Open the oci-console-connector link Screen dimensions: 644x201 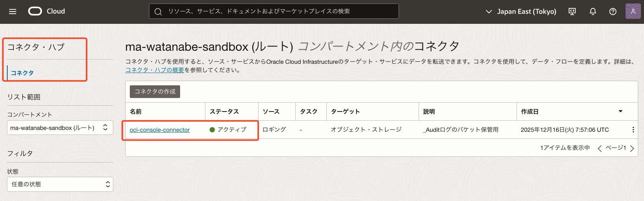(x=160, y=130)
